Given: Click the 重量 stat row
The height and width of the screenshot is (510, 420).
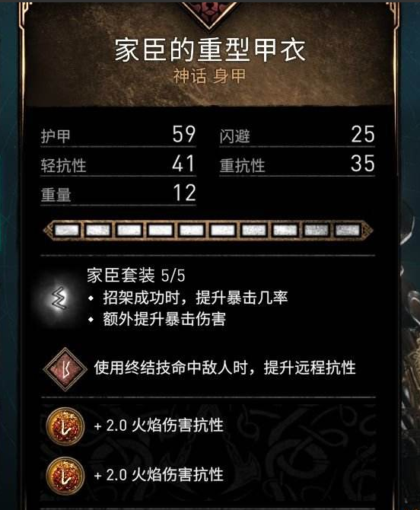Looking at the screenshot, I should point(119,193).
